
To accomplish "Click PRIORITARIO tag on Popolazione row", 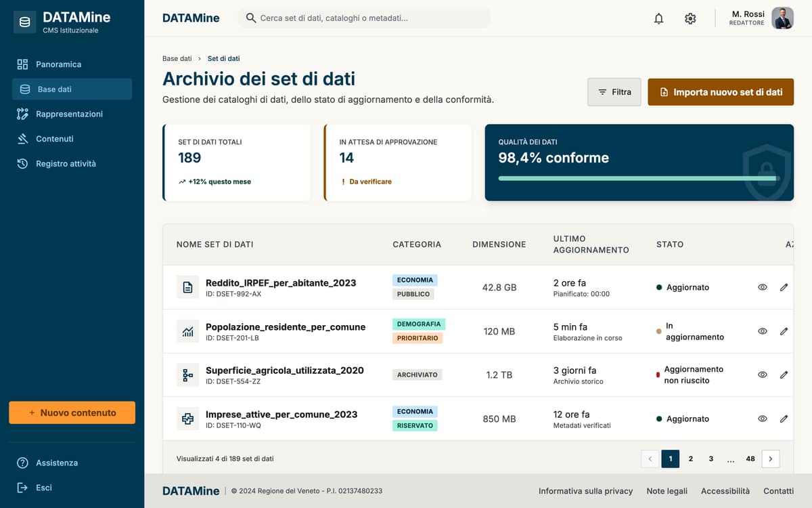I will tap(418, 338).
